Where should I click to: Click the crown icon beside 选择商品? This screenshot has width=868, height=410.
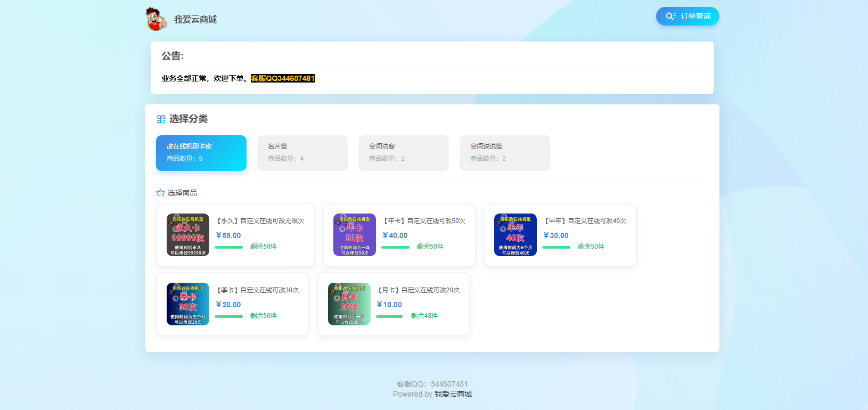pyautogui.click(x=160, y=193)
